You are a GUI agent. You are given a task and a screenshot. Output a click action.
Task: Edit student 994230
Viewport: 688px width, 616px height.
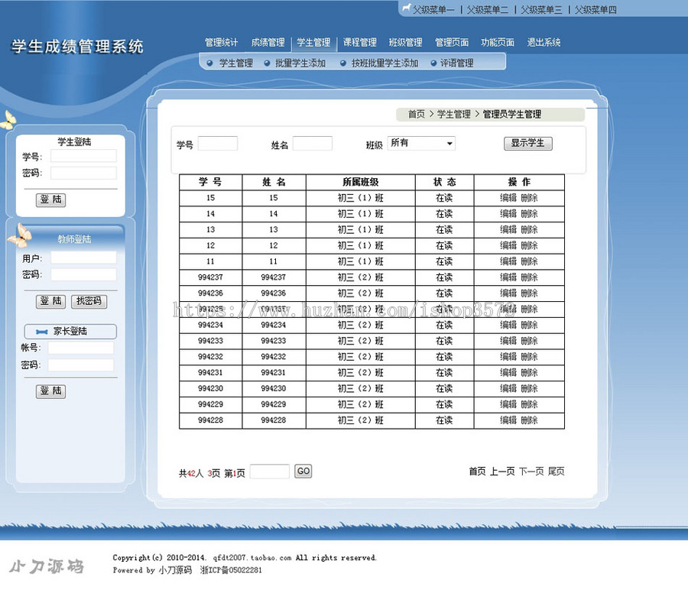click(508, 388)
